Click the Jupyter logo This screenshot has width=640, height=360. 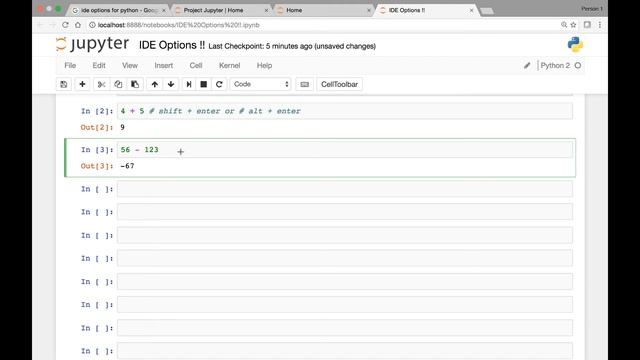point(92,44)
